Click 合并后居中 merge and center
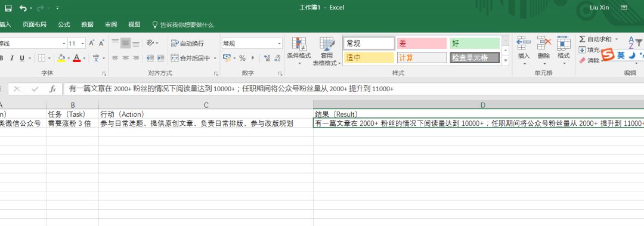Image resolution: width=644 pixels, height=226 pixels. tap(191, 58)
